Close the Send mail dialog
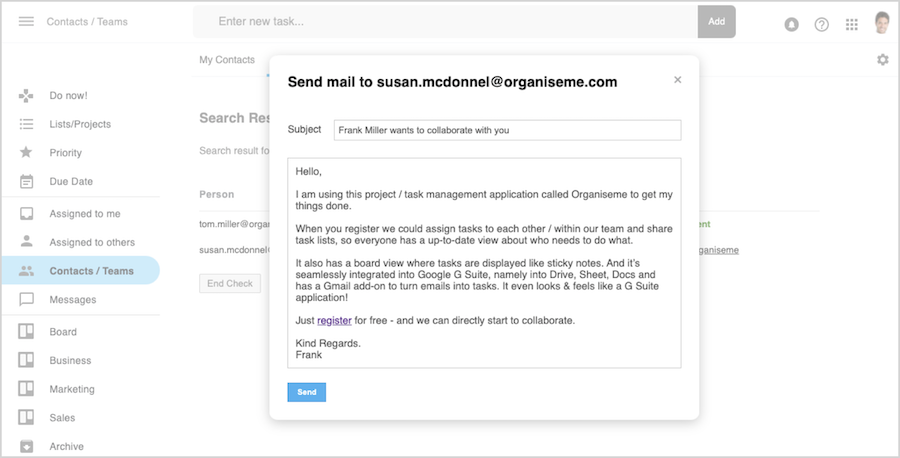 [677, 80]
